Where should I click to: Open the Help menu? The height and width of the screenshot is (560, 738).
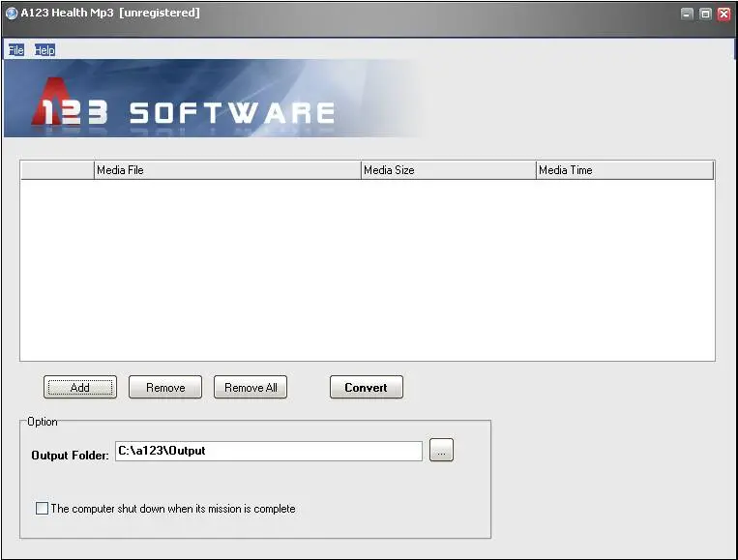coord(44,50)
